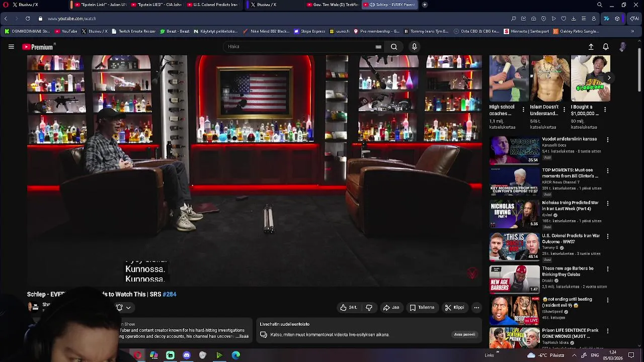Switch to 'Gov. Tim Walz (D) Testifies' tab
644x362 pixels.
(x=333, y=5)
